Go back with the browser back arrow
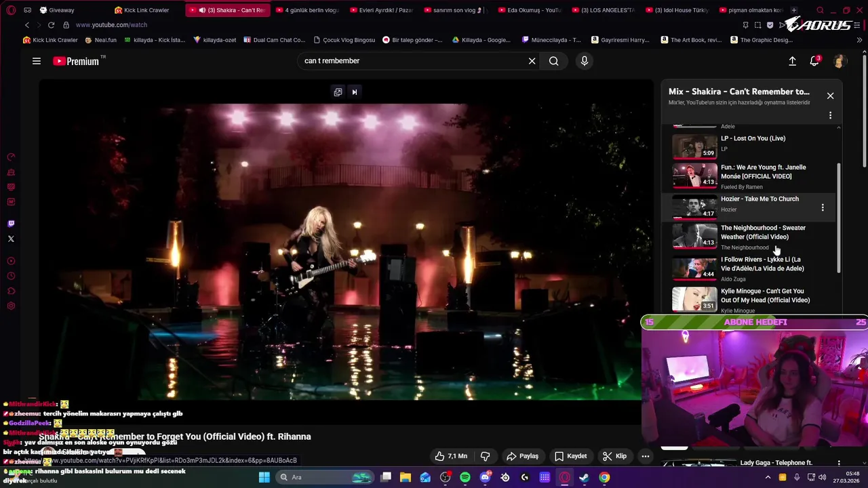Viewport: 868px width, 488px height. pos(27,25)
